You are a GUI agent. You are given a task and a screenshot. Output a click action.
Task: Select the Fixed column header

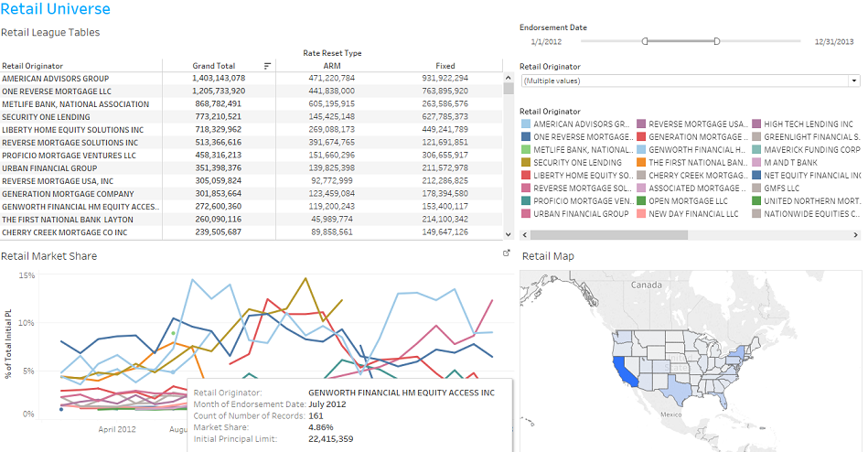445,66
